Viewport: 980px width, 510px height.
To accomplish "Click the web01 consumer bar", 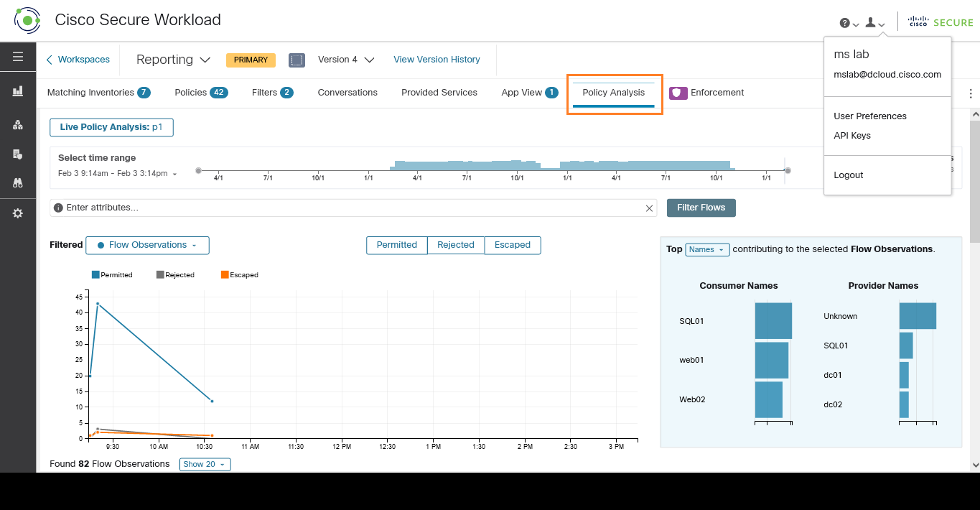I will [771, 361].
